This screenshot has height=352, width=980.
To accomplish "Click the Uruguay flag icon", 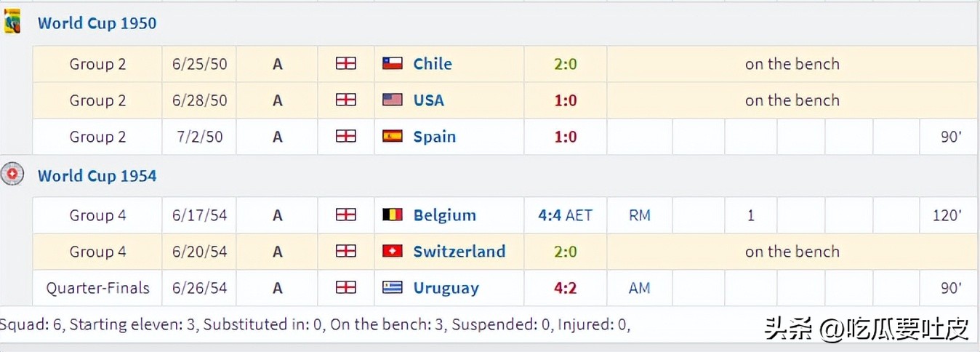I will point(393,288).
